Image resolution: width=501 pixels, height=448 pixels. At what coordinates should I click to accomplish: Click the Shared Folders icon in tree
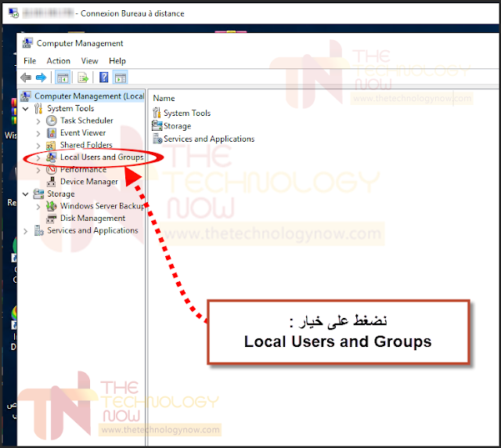[51, 146]
